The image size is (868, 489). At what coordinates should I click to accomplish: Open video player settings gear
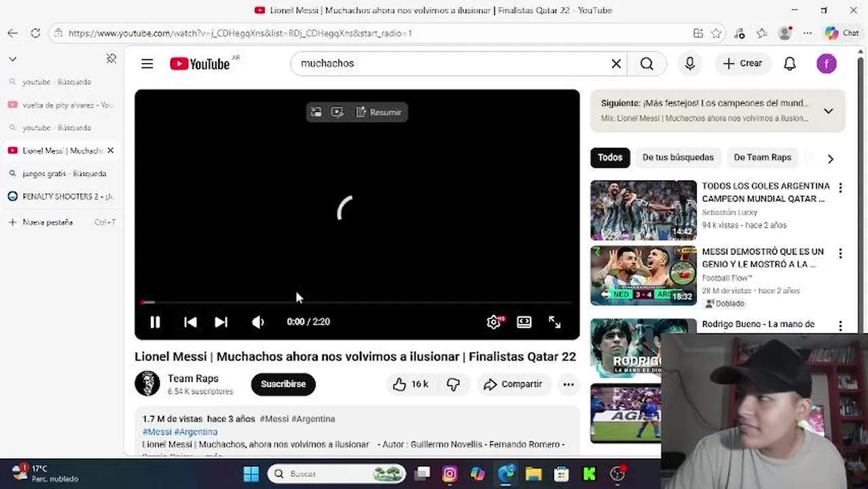click(494, 322)
